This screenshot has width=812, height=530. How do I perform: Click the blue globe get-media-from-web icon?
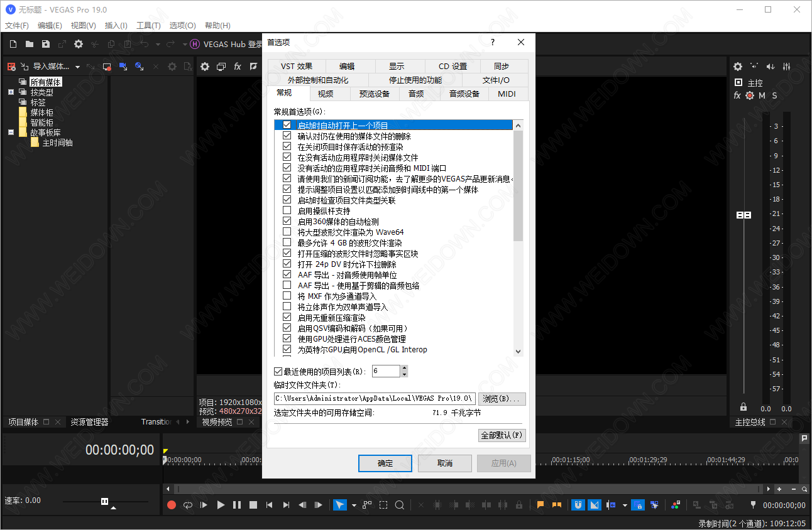pyautogui.click(x=140, y=67)
